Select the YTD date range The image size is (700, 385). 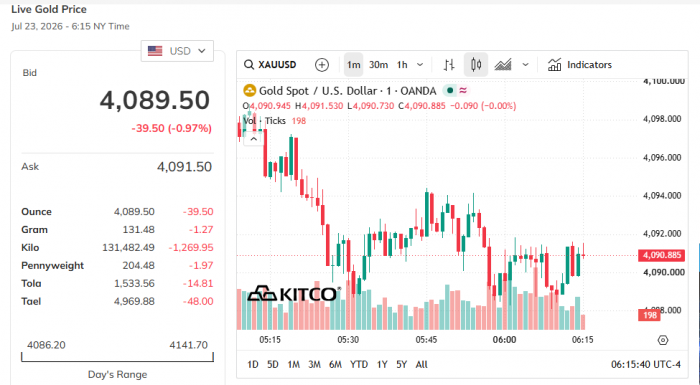(x=359, y=364)
